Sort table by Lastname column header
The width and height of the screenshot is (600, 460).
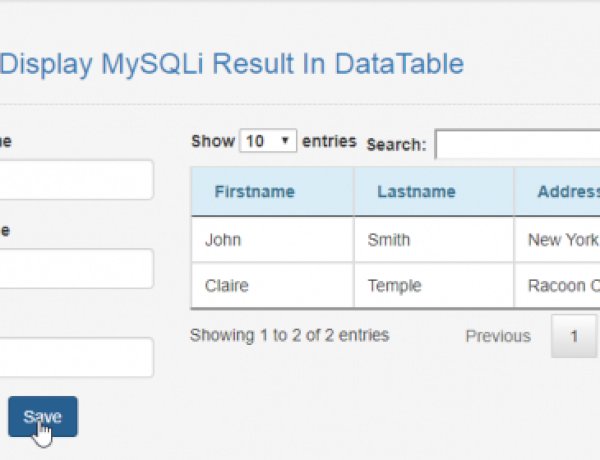coord(416,192)
